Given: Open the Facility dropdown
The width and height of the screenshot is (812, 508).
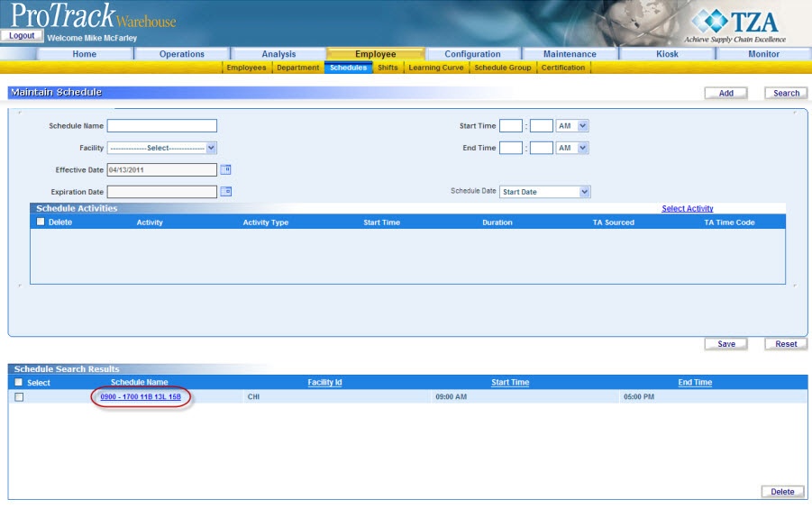Looking at the screenshot, I should pyautogui.click(x=161, y=148).
